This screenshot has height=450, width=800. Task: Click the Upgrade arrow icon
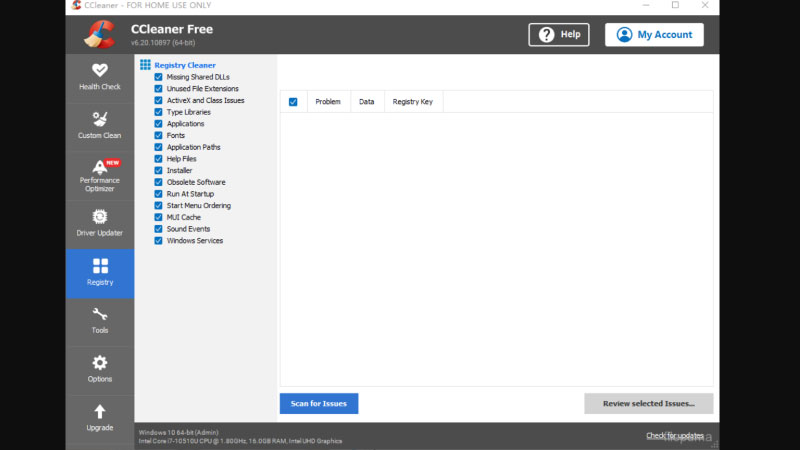(x=99, y=412)
